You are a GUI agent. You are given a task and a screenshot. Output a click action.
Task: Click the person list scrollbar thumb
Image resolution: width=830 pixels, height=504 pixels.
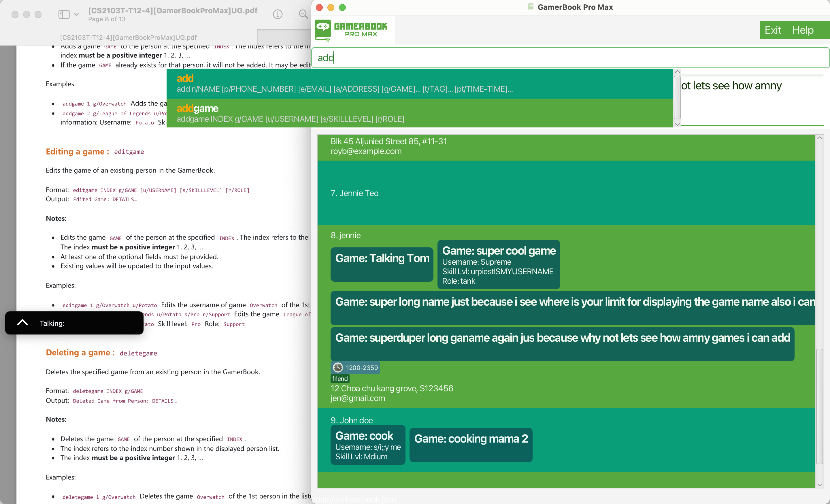click(819, 406)
